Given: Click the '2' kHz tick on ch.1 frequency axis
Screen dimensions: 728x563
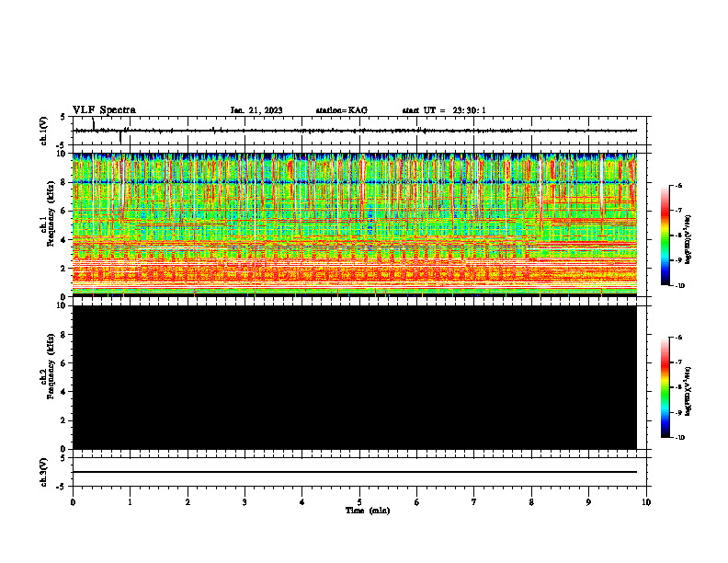Looking at the screenshot, I should (64, 269).
